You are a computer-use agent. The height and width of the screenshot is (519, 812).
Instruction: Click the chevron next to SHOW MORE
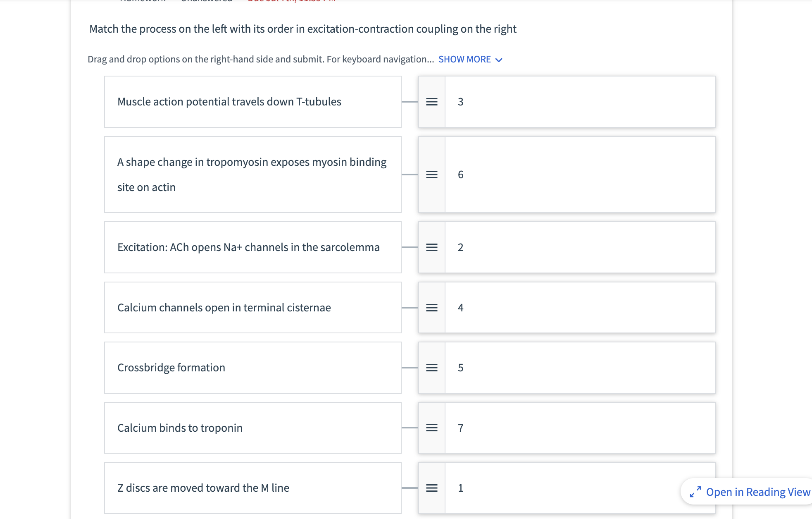(x=499, y=60)
